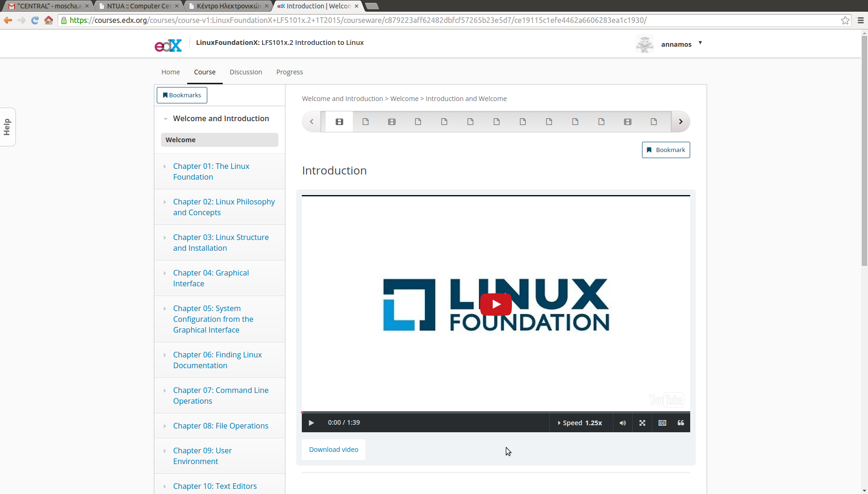Enter fullscreen video mode

pyautogui.click(x=642, y=423)
